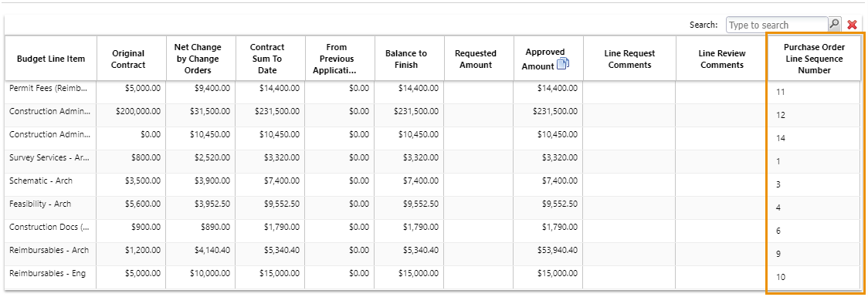Image resolution: width=868 pixels, height=297 pixels.
Task: Click Purchase Order Line Sequence Number header
Action: click(814, 59)
